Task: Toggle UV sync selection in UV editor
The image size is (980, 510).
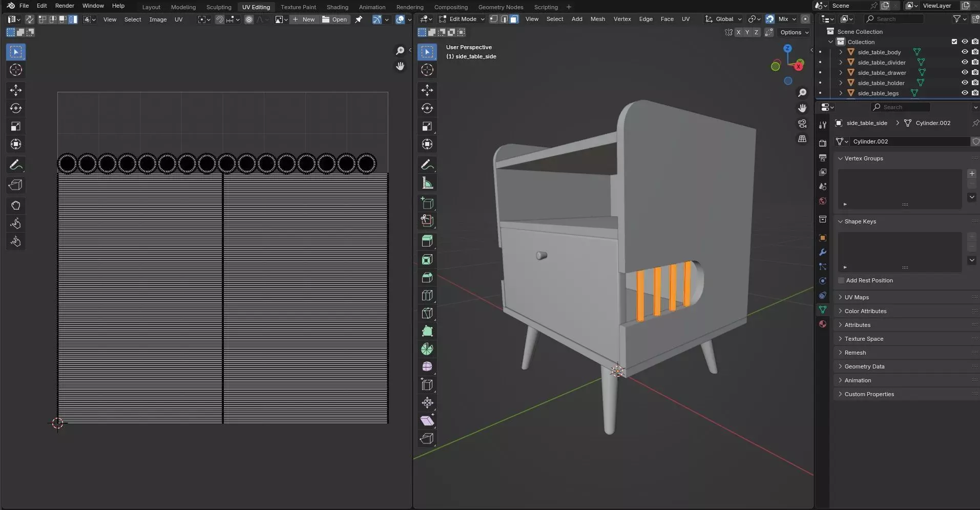Action: pyautogui.click(x=30, y=19)
